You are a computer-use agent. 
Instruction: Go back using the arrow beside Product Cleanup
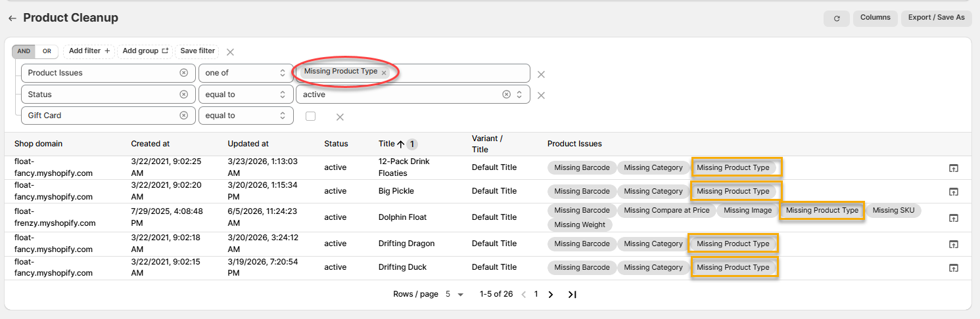pyautogui.click(x=12, y=18)
